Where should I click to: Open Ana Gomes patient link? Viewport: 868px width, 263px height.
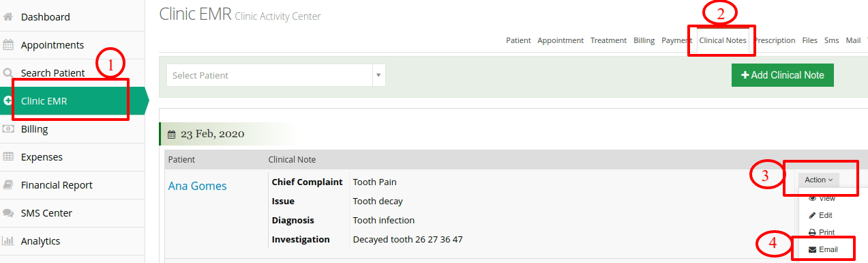pyautogui.click(x=198, y=186)
